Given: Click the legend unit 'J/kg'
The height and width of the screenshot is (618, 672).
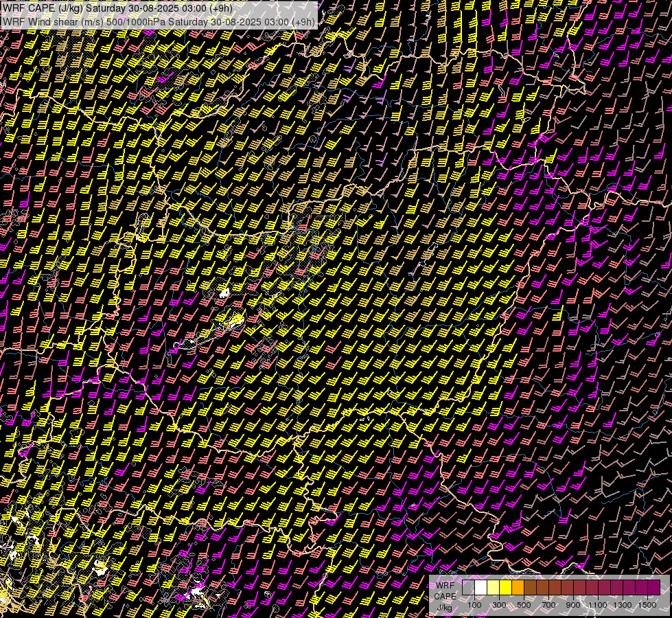Looking at the screenshot, I should click(x=444, y=608).
